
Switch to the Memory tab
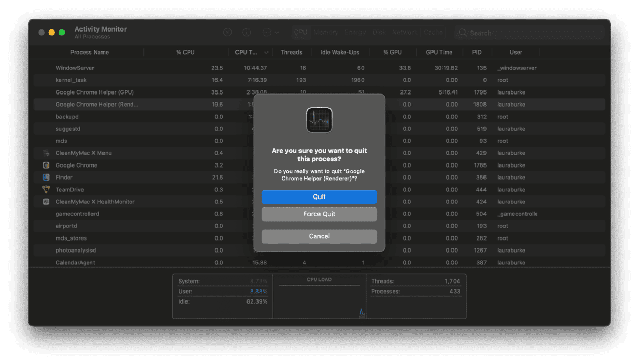point(326,33)
